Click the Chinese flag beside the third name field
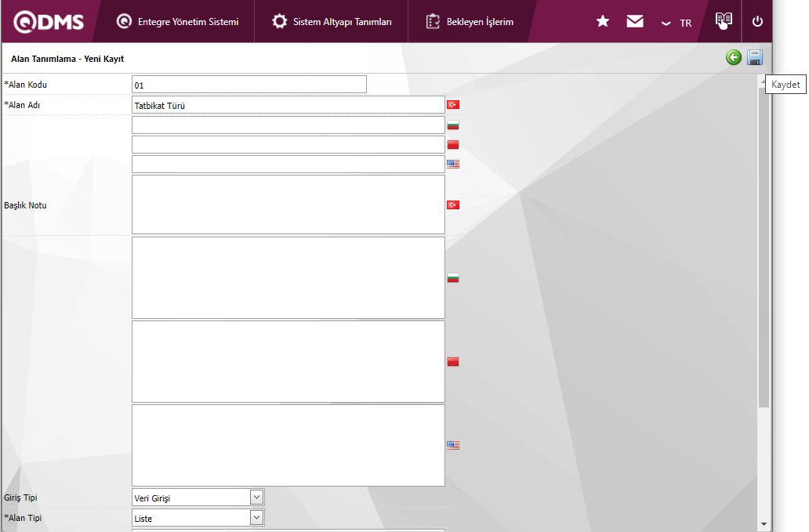The width and height of the screenshot is (809, 532). tap(452, 145)
